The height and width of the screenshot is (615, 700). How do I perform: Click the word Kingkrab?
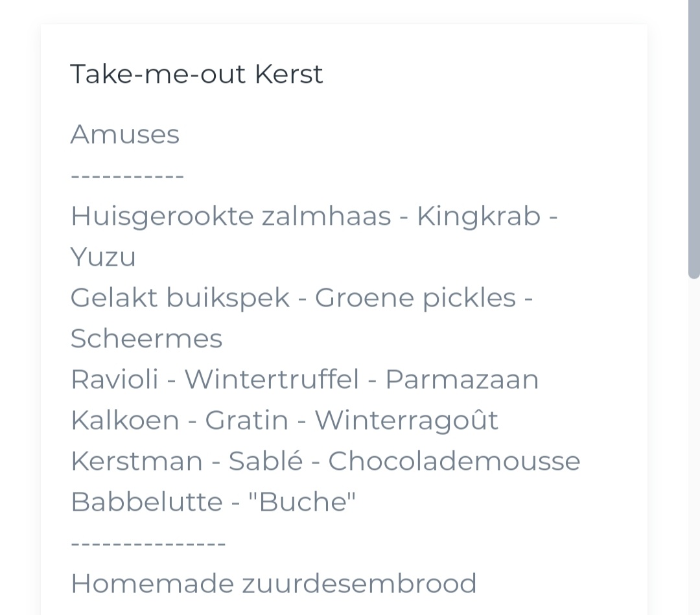[x=478, y=216]
